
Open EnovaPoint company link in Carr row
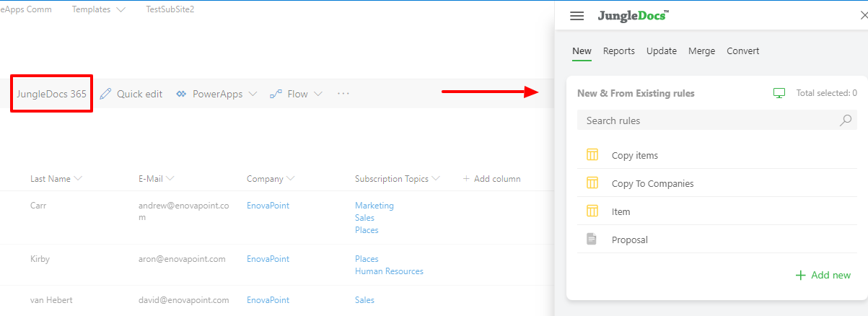[x=268, y=206]
